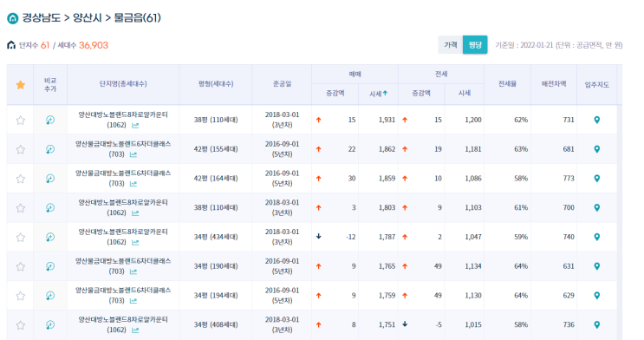Image resolution: width=644 pixels, height=340 pixels.
Task: Open 양산대방노블랜드8차로얄카운티 link in the 1,931 row
Action: pyautogui.click(x=123, y=114)
